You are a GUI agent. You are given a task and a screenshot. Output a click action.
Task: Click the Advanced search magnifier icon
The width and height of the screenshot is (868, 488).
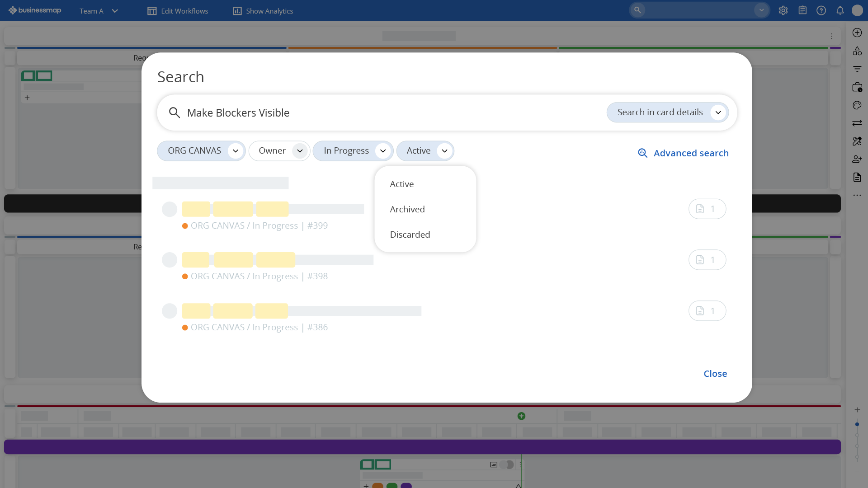click(642, 153)
